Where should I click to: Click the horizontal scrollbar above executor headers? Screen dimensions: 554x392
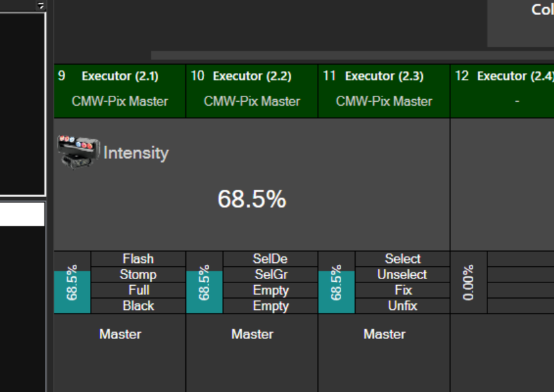pos(352,55)
